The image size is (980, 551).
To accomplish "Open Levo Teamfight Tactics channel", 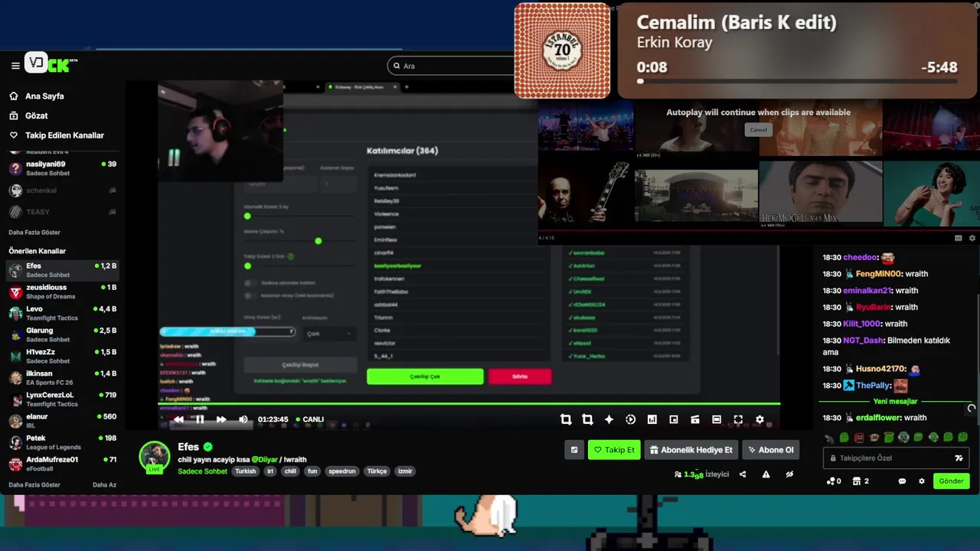I will pos(63,313).
